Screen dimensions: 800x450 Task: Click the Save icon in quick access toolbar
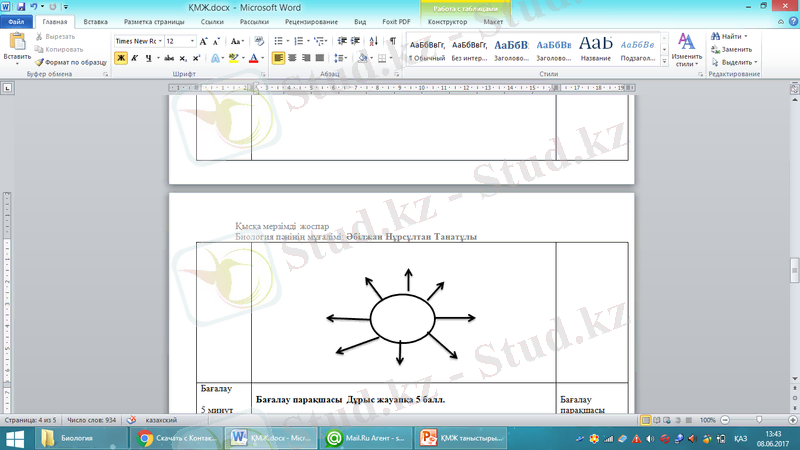pos(21,6)
